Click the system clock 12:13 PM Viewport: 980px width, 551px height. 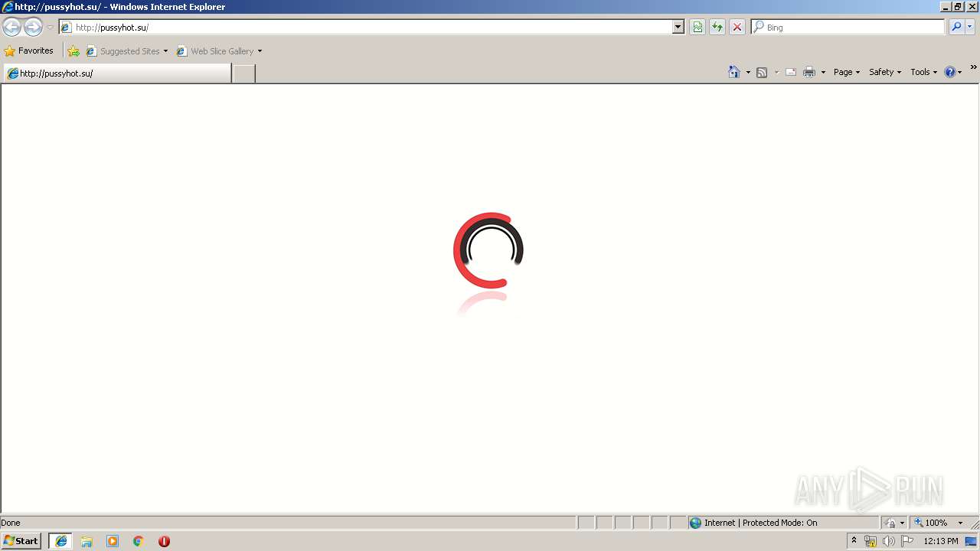(941, 541)
